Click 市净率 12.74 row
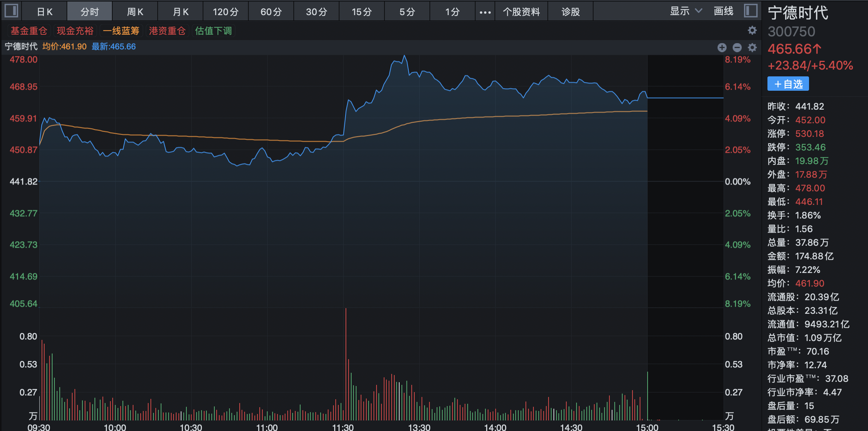This screenshot has width=868, height=431. tap(797, 365)
